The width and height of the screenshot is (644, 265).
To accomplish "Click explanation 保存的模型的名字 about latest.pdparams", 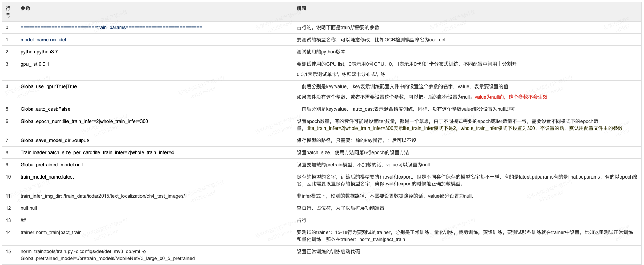I will click(467, 180).
